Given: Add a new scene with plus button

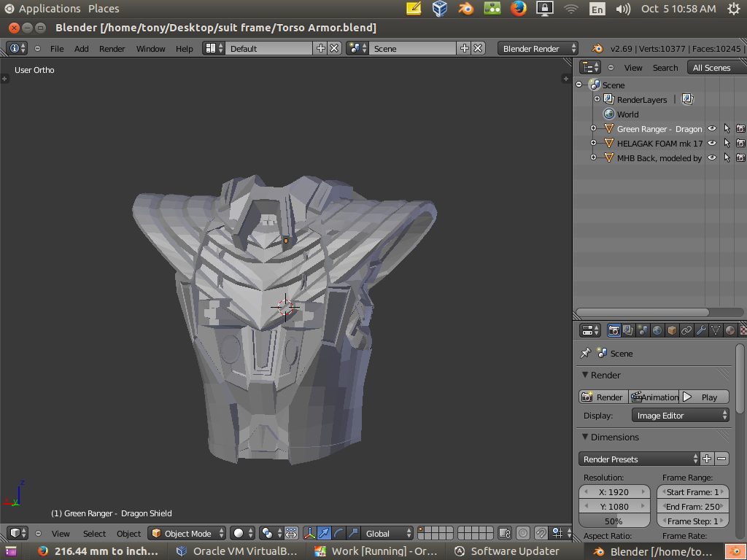Looking at the screenshot, I should point(465,49).
